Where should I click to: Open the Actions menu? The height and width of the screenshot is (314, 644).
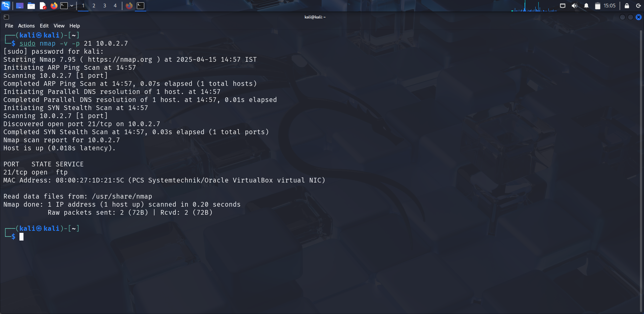[26, 26]
